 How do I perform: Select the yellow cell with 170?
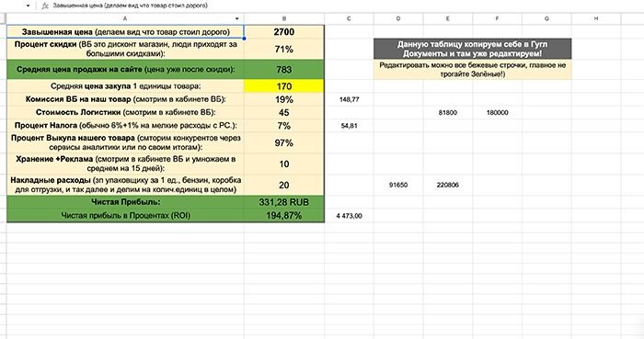(283, 86)
